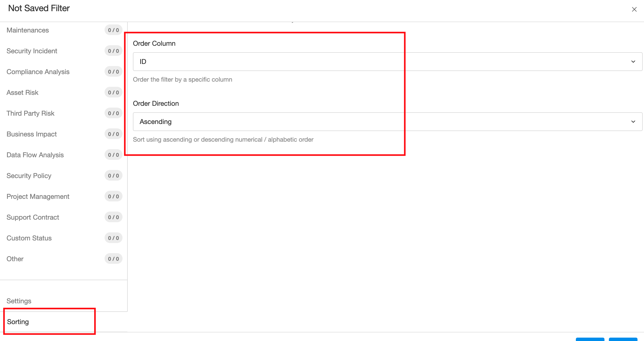This screenshot has height=341, width=644.
Task: Click 'Order the filter by a specific column' hint
Action: tap(183, 80)
